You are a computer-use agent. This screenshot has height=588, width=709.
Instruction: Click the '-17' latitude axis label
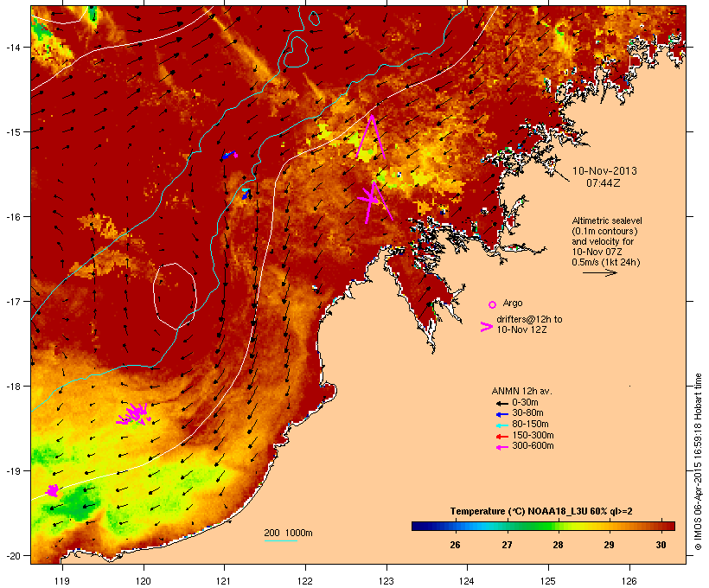(12, 301)
